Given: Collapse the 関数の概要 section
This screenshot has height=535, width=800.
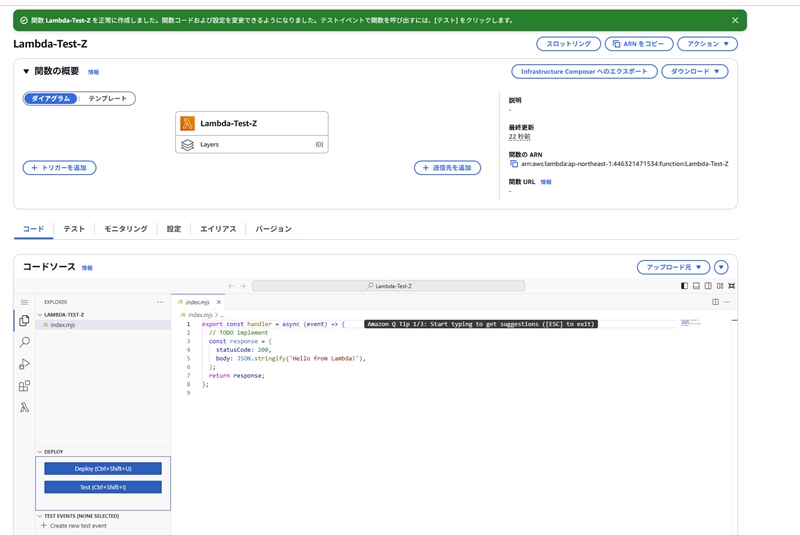Looking at the screenshot, I should tap(26, 71).
